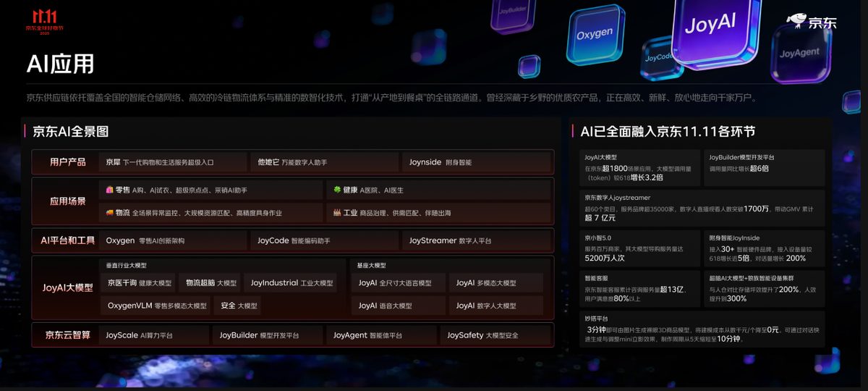
Task: Select the JoyAI 语音大模型 cell
Action: point(397,306)
